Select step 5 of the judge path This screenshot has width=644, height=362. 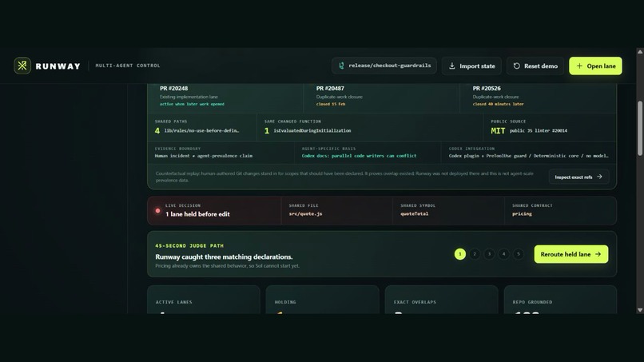point(519,254)
